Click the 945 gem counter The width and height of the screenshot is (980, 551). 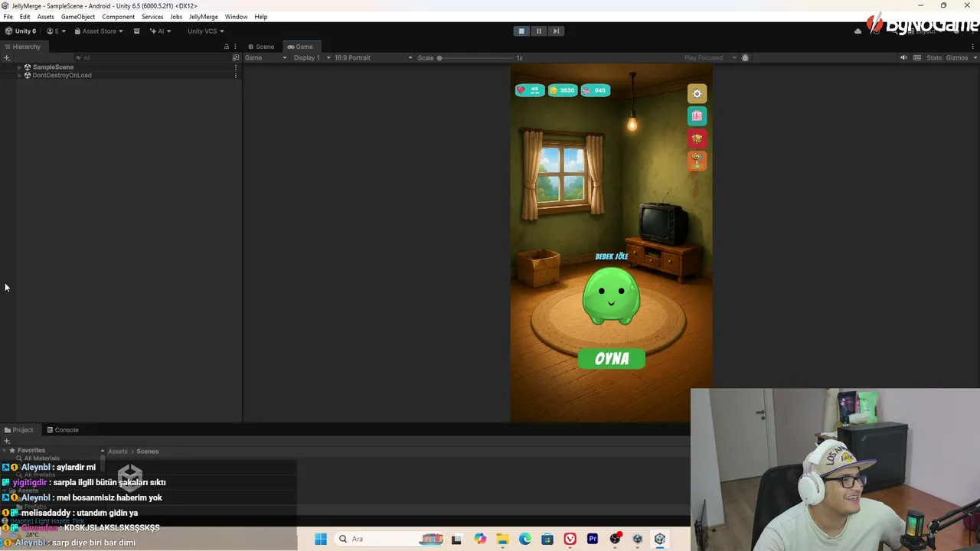click(596, 90)
